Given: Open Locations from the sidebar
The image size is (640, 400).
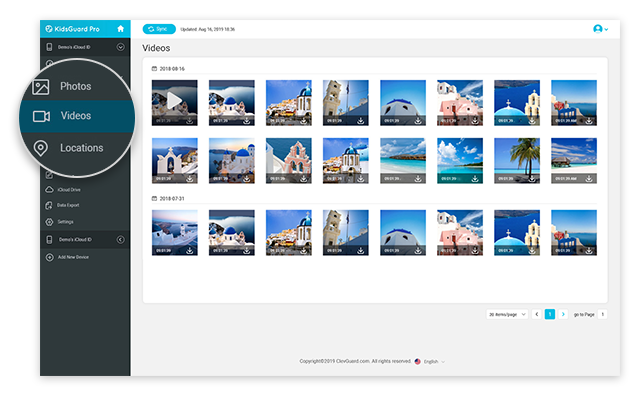Looking at the screenshot, I should tap(80, 148).
